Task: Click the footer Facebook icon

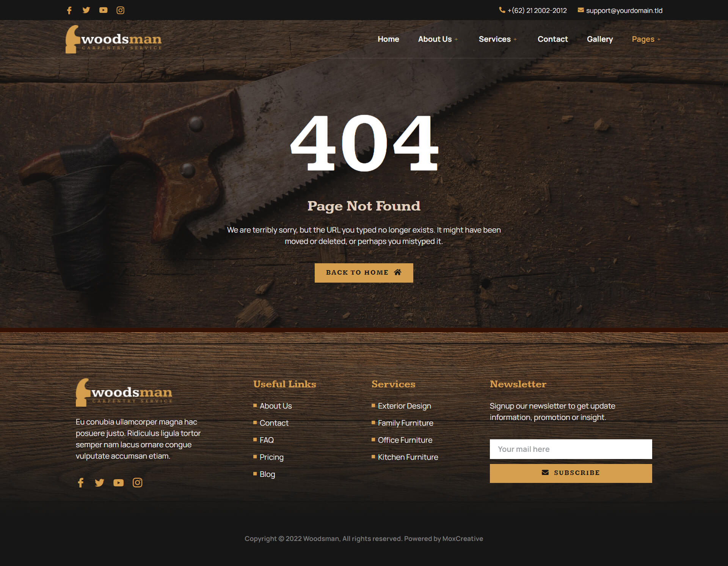Action: click(x=80, y=483)
